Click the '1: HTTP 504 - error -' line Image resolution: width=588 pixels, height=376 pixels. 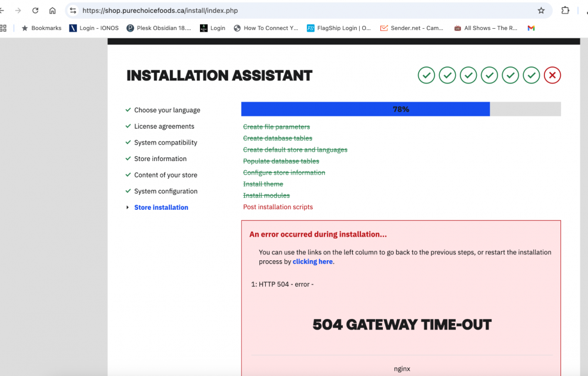[282, 284]
